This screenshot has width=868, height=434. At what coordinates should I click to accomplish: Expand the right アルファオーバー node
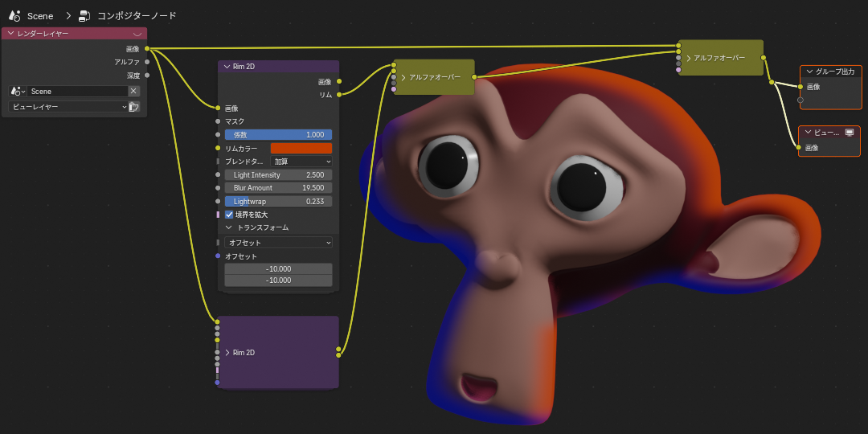(x=689, y=58)
